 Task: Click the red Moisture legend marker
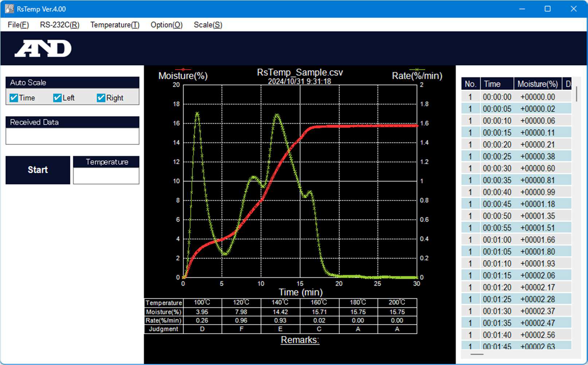(183, 69)
